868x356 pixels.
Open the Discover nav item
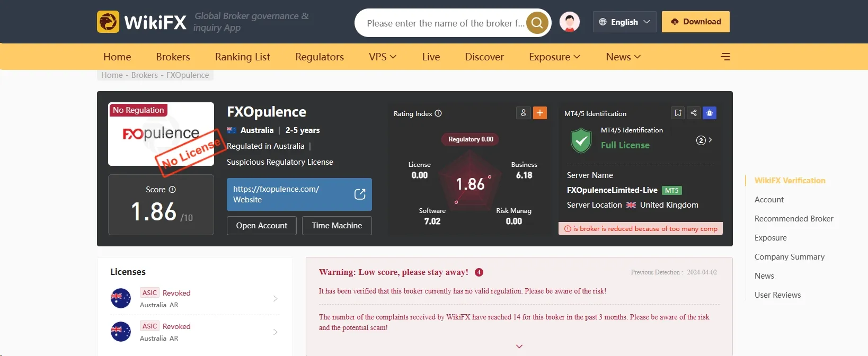click(484, 57)
